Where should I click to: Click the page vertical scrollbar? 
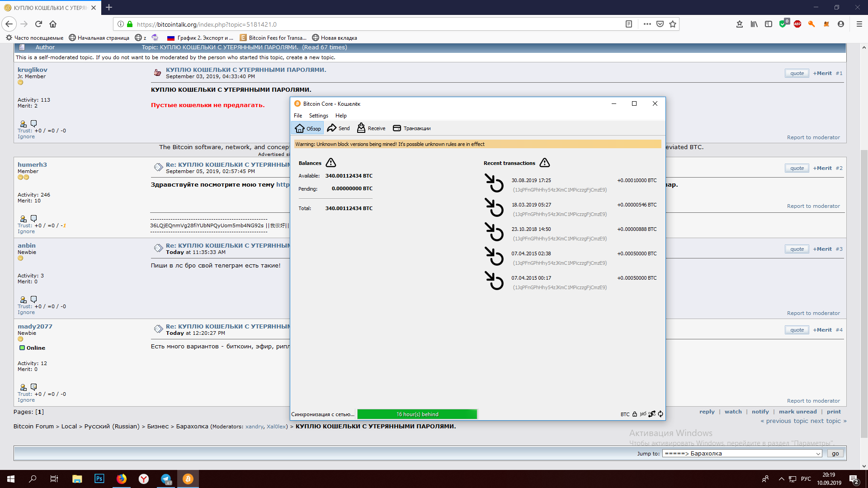(x=864, y=294)
